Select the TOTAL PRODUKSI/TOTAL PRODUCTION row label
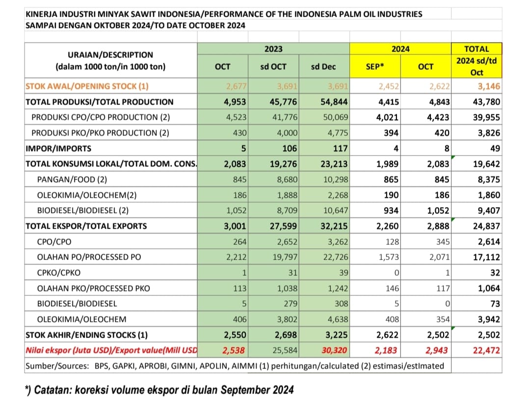This screenshot has height=420, width=530. pos(100,102)
